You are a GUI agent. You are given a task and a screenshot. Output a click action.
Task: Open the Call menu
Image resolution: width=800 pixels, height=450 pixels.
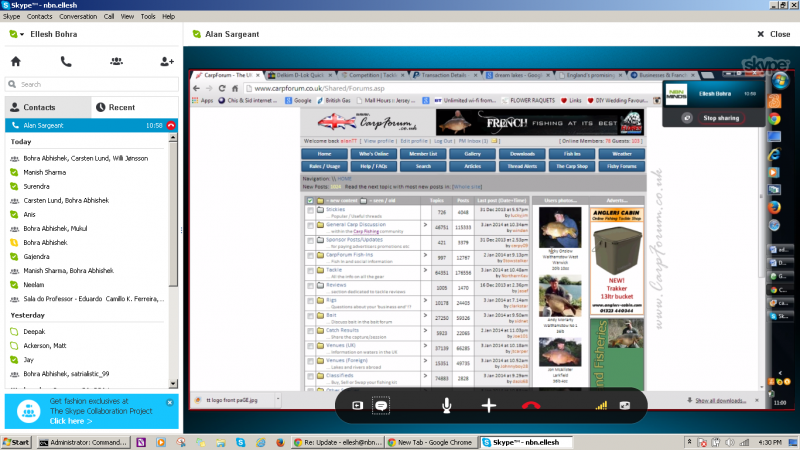coord(109,16)
